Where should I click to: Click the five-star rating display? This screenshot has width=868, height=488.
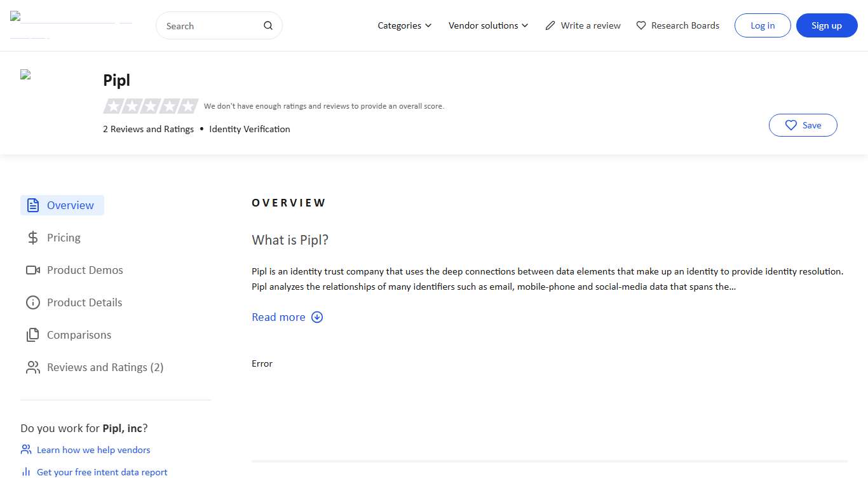click(x=151, y=106)
